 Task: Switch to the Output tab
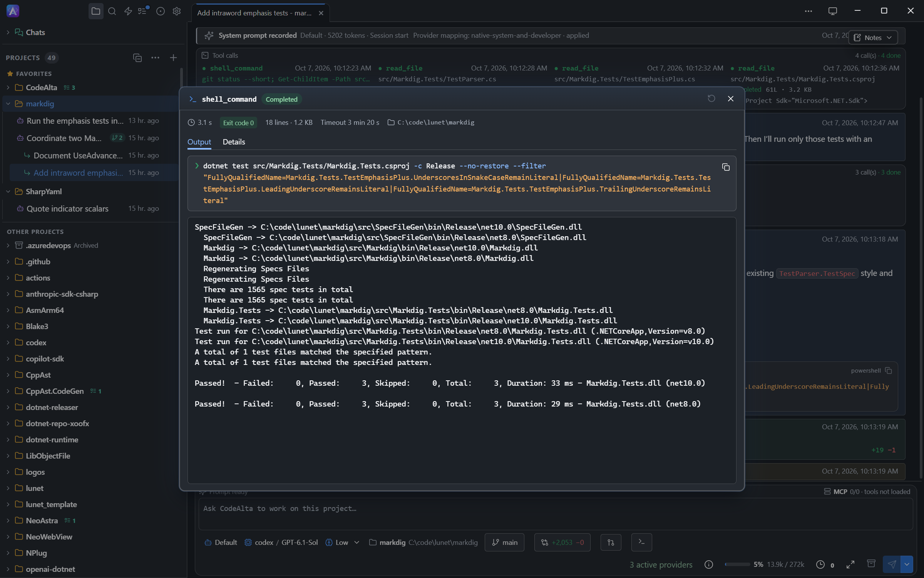pos(199,142)
